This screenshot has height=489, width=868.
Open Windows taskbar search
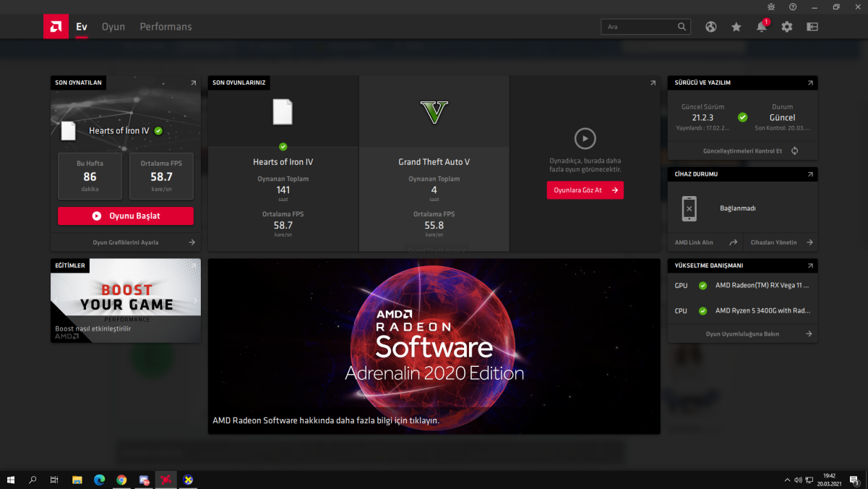[33, 480]
